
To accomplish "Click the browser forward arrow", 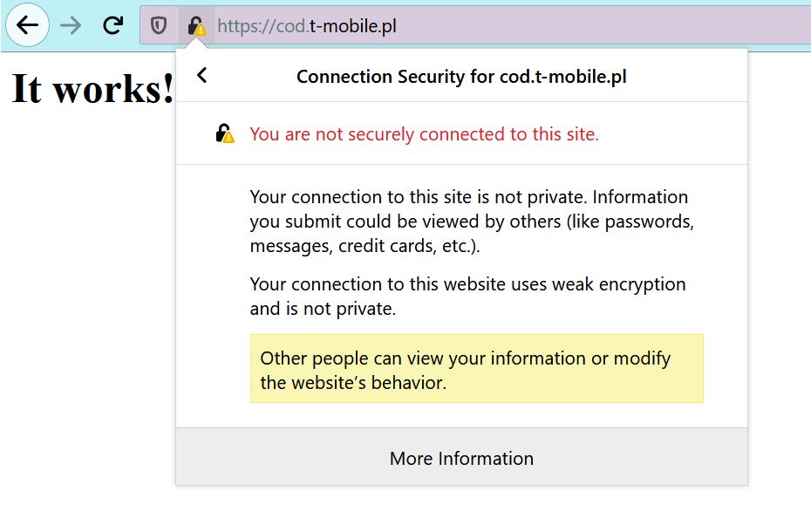I will [x=71, y=25].
